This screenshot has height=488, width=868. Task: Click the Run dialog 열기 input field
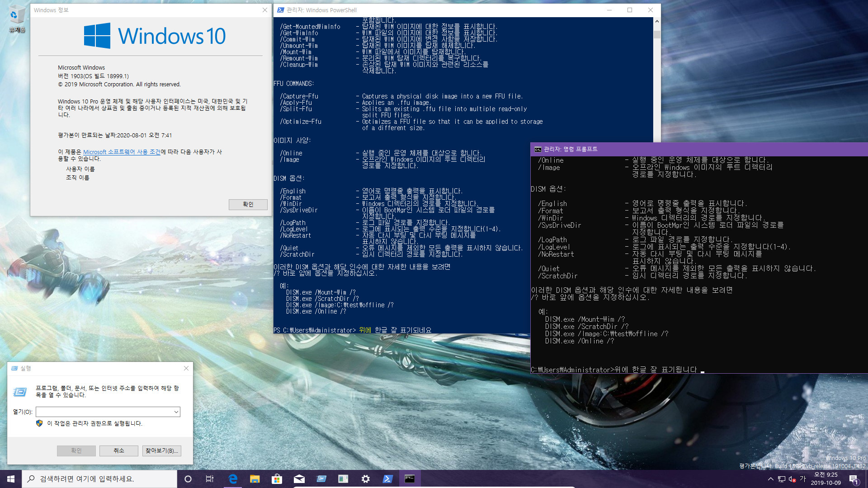click(105, 412)
